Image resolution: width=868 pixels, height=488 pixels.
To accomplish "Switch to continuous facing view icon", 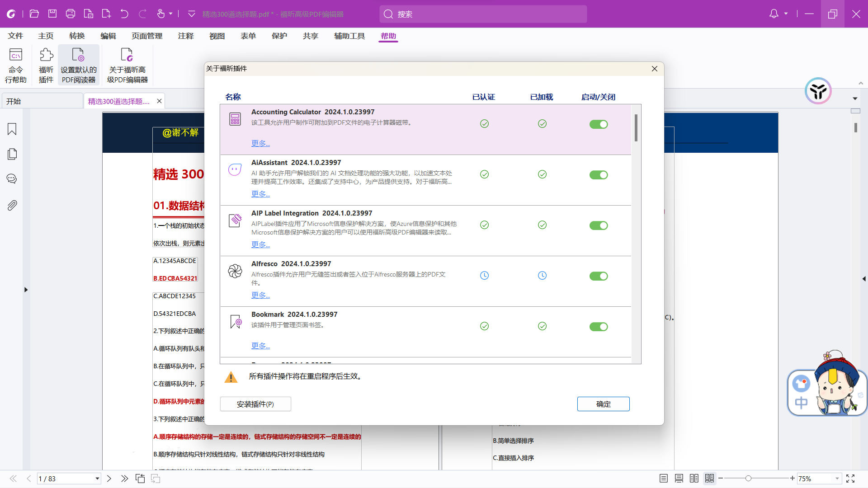I will click(710, 479).
